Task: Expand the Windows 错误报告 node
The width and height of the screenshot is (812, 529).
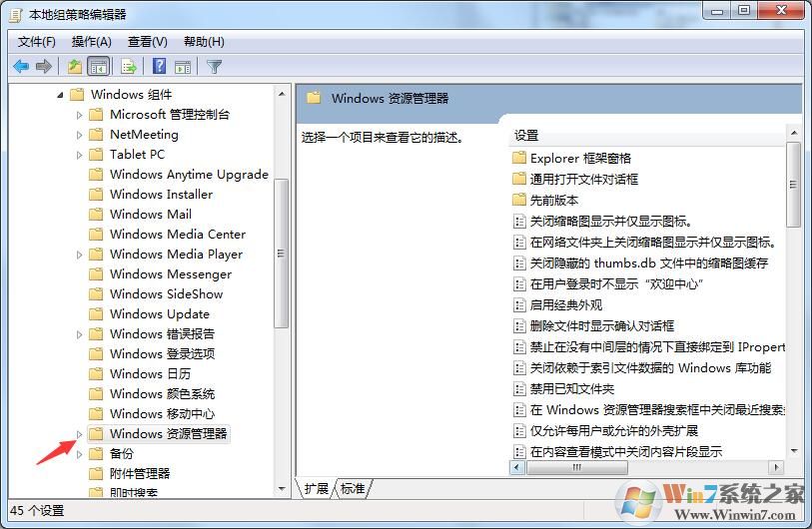Action: click(79, 334)
